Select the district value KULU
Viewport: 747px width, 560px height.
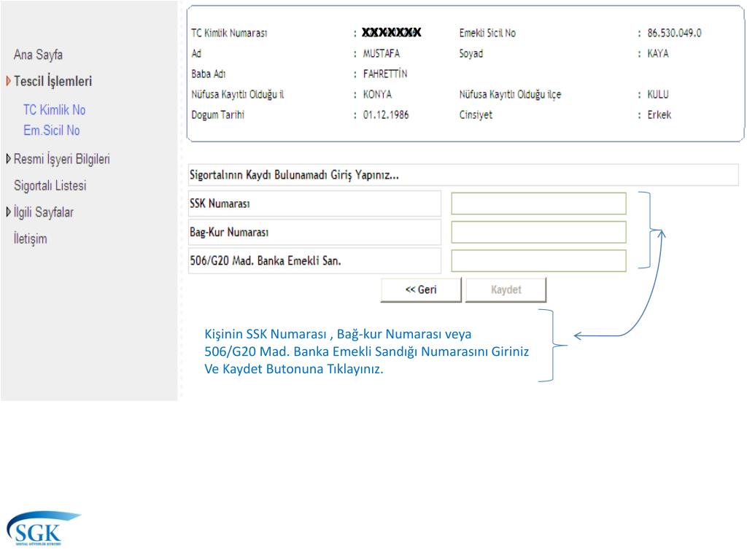pos(657,94)
